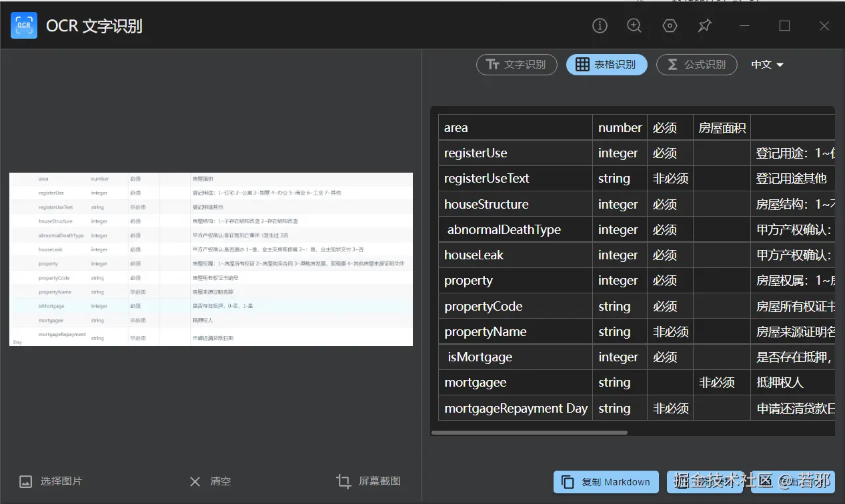Enable 公式识别 mode
Image resolution: width=845 pixels, height=504 pixels.
696,65
